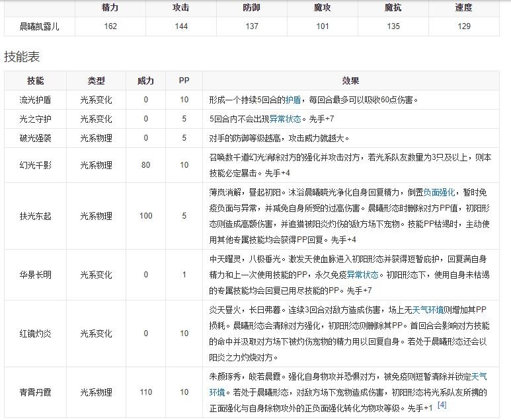Click the 技能 column header

[35, 81]
